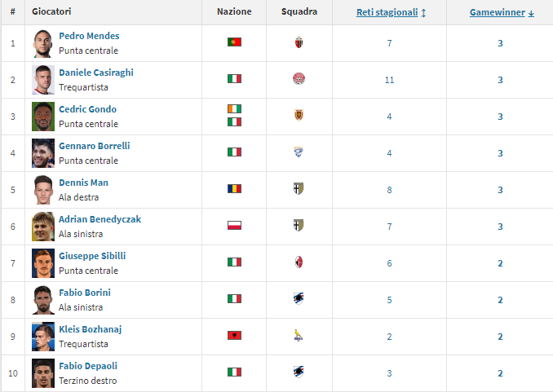The image size is (553, 392).
Task: Click Fabio Depaoli's portrait photo
Action: (x=42, y=373)
